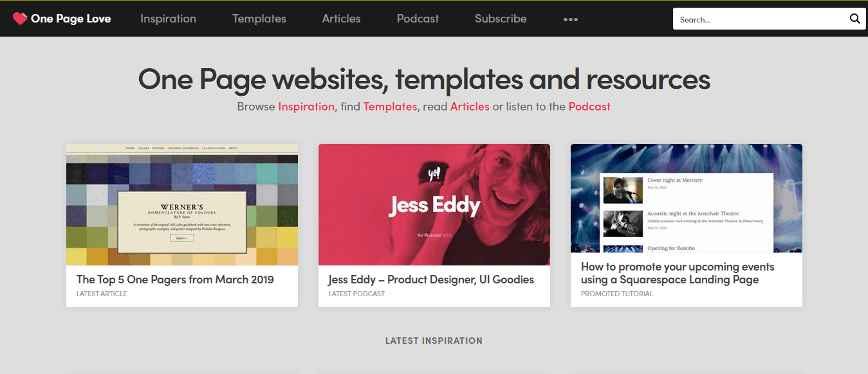The image size is (868, 374).
Task: Select Podcast in the top navigation
Action: [418, 19]
